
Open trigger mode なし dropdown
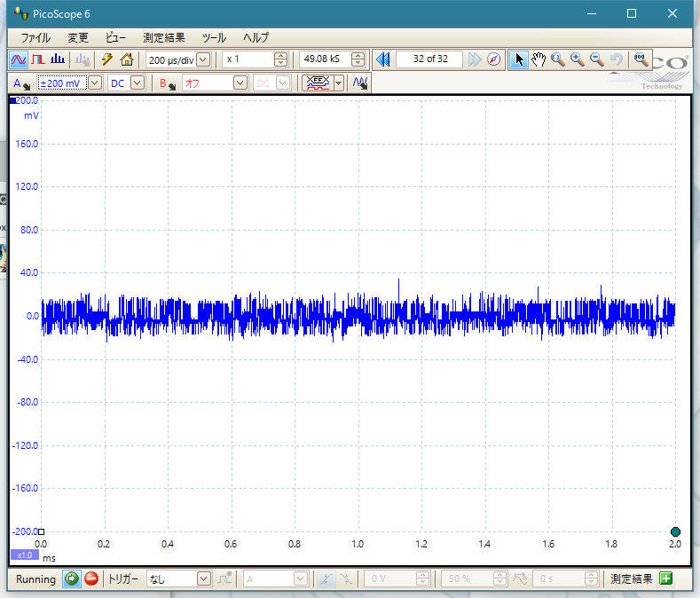(x=204, y=578)
